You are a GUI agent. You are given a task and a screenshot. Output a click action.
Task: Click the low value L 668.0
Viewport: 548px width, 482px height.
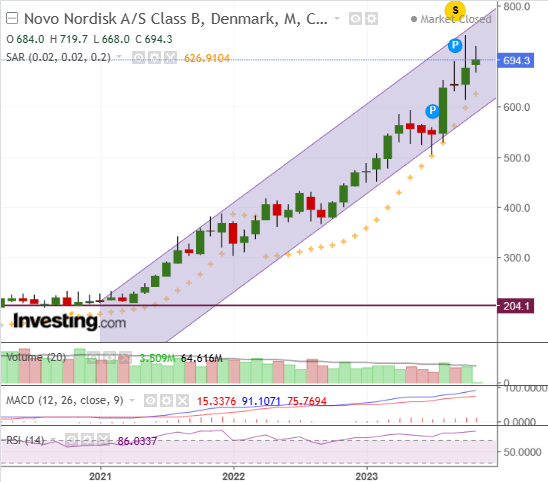111,39
